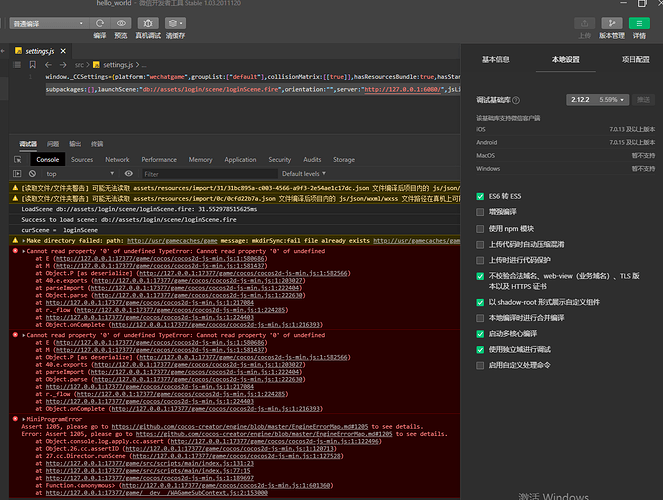Click the 推送 button
The image size is (663, 500).
pyautogui.click(x=643, y=100)
